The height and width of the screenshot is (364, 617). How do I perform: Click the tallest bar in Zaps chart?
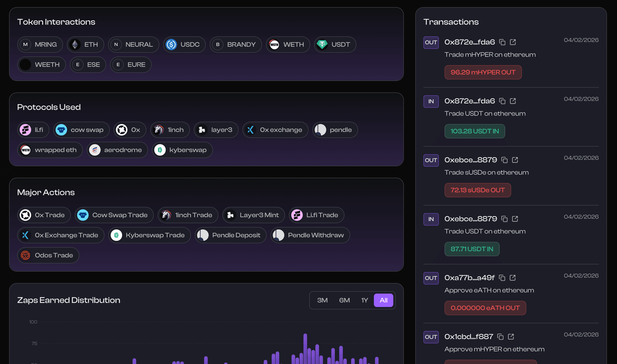click(305, 348)
